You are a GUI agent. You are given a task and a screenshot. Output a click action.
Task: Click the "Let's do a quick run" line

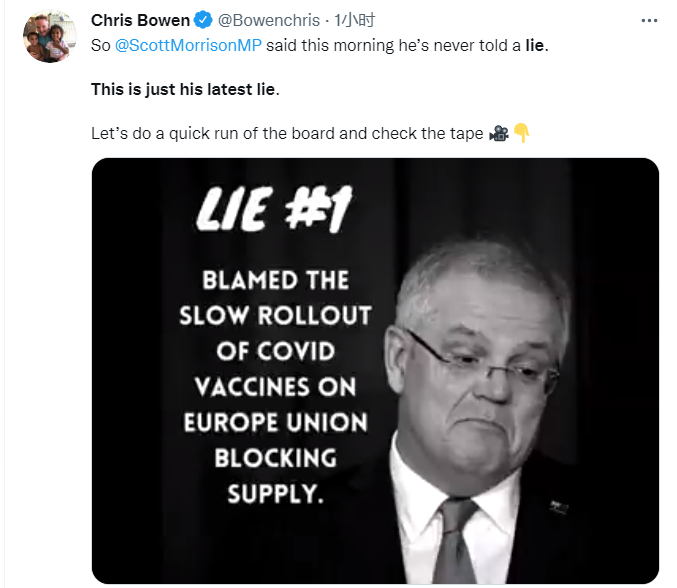(x=286, y=133)
